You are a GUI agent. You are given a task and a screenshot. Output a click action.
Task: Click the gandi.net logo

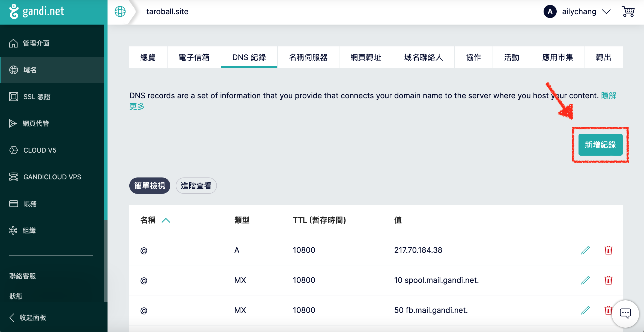(37, 11)
